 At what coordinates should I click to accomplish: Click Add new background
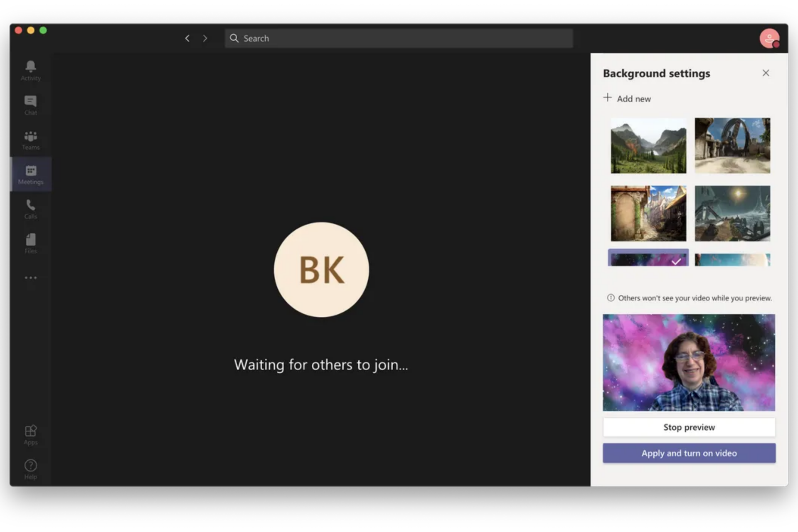[628, 99]
